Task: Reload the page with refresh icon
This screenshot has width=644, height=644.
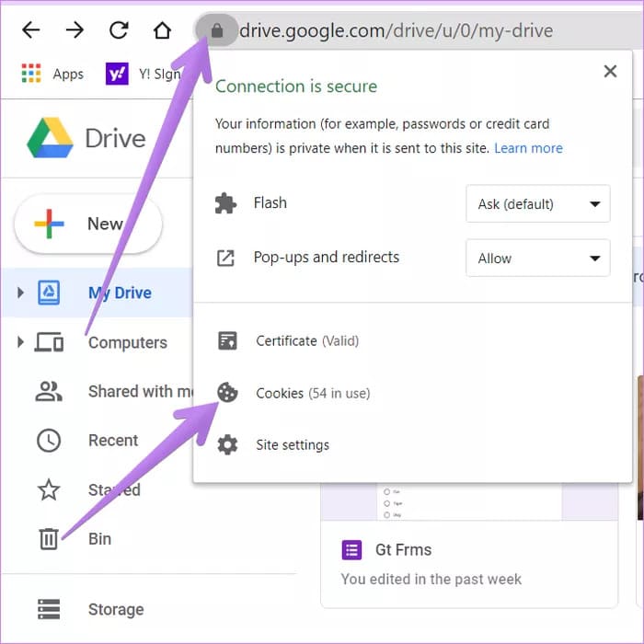Action: pos(119,30)
